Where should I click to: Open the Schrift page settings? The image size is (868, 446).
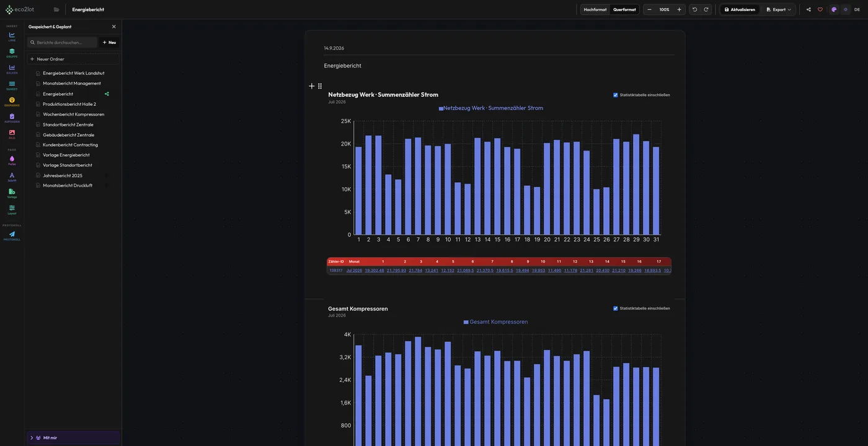pyautogui.click(x=12, y=177)
